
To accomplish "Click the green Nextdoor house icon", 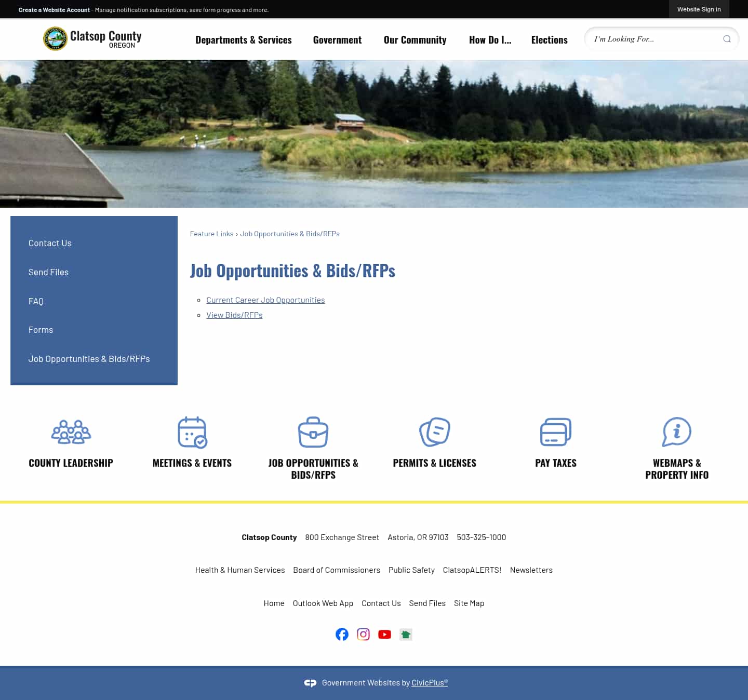I will [406, 634].
